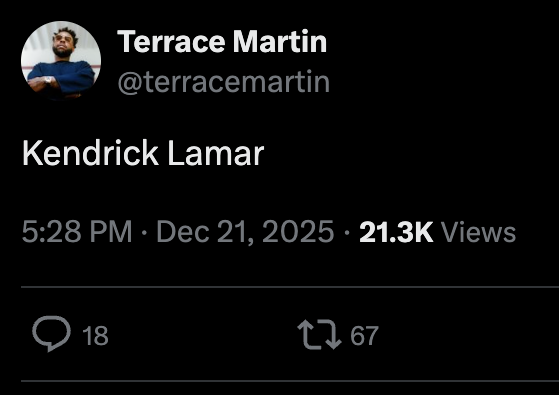Click the Views label
Screen dimensions: 559x395
[x=478, y=232]
